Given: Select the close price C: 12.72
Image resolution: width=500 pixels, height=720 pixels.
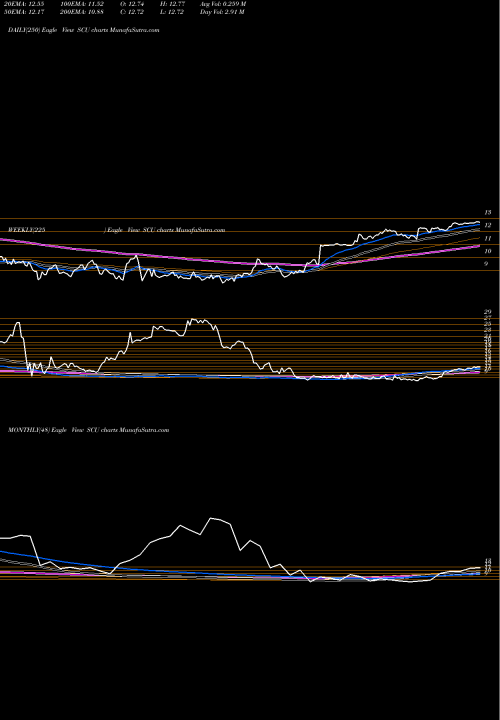Looking at the screenshot, I should [130, 12].
